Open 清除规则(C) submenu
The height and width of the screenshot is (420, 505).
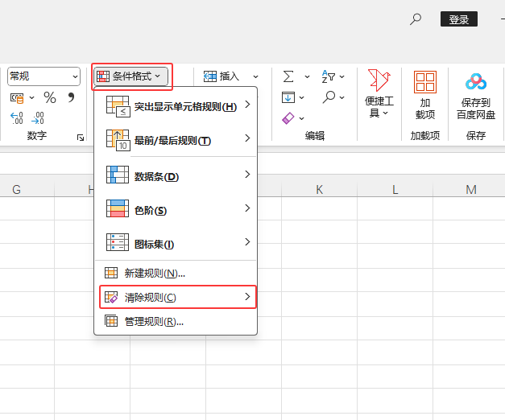pyautogui.click(x=177, y=298)
